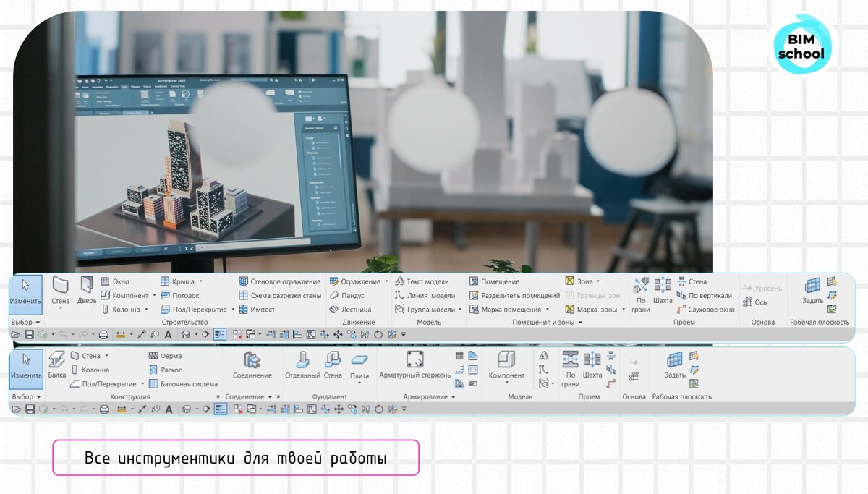Select the Лестница stair tool
The height and width of the screenshot is (494, 868).
tap(349, 309)
